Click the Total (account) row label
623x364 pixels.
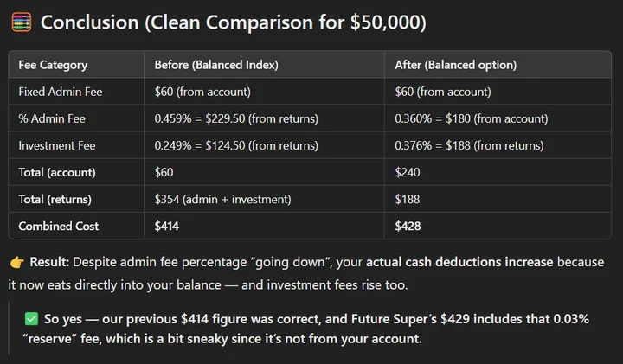point(56,172)
